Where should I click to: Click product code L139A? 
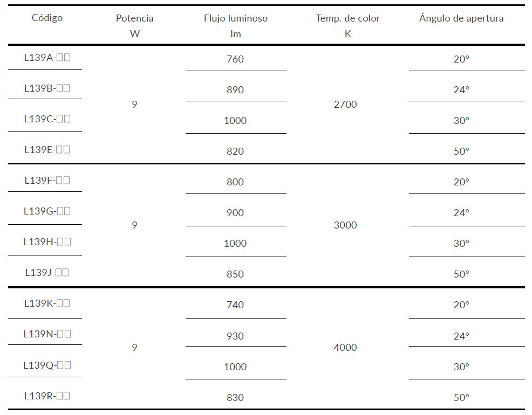click(47, 58)
